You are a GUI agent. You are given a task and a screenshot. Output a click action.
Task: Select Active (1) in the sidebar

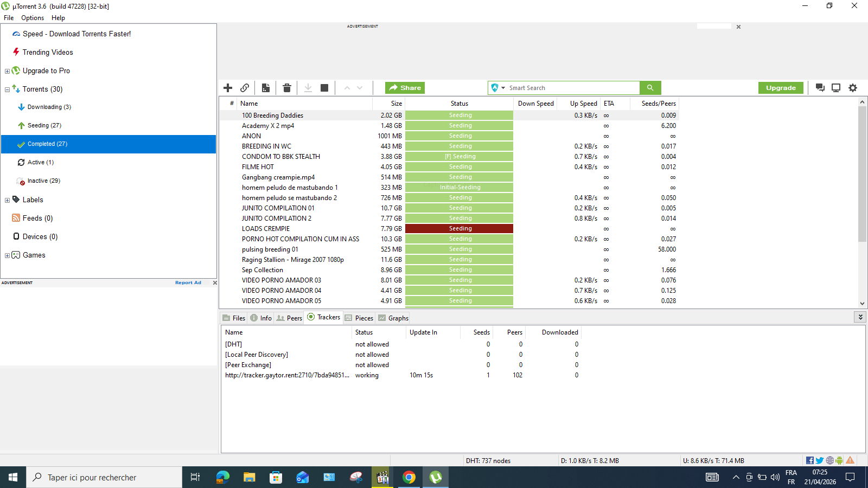[x=41, y=162]
